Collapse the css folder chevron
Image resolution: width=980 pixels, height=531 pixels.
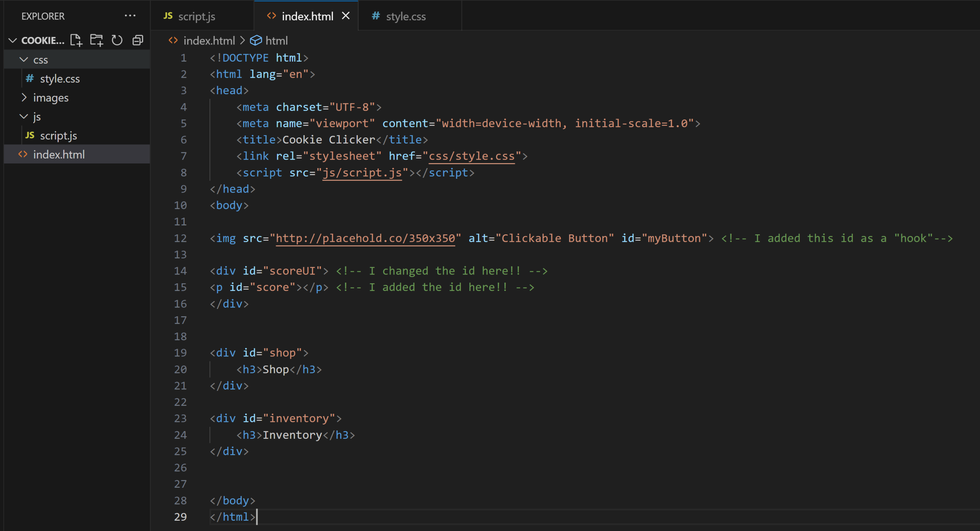pyautogui.click(x=24, y=59)
